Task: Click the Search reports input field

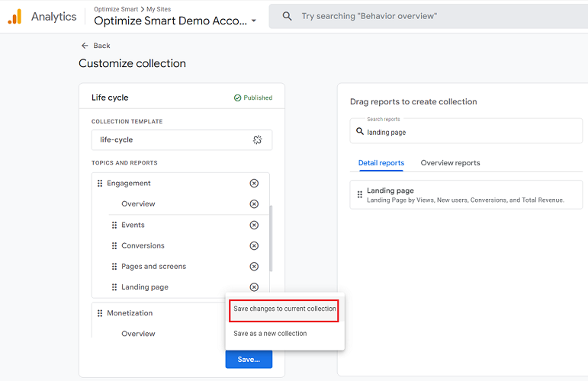Action: tap(466, 131)
